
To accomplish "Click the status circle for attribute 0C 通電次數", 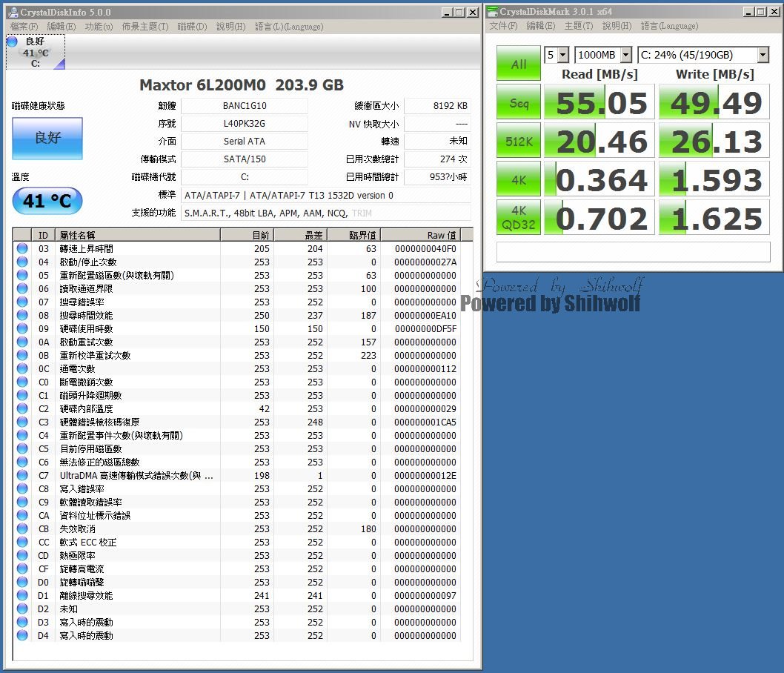I will point(22,368).
